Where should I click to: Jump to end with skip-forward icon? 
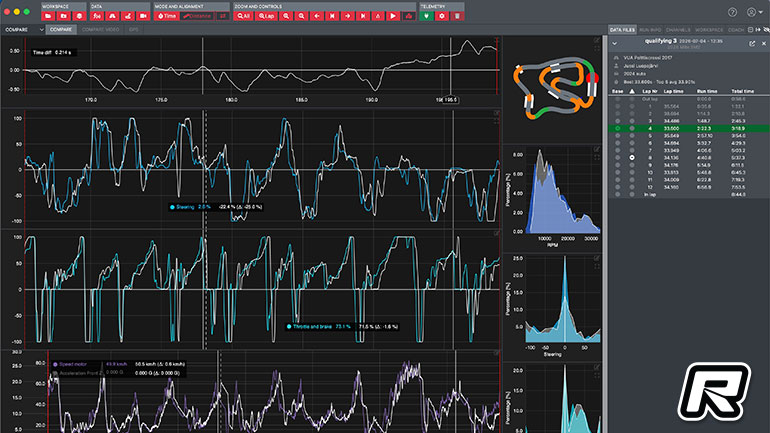(363, 16)
